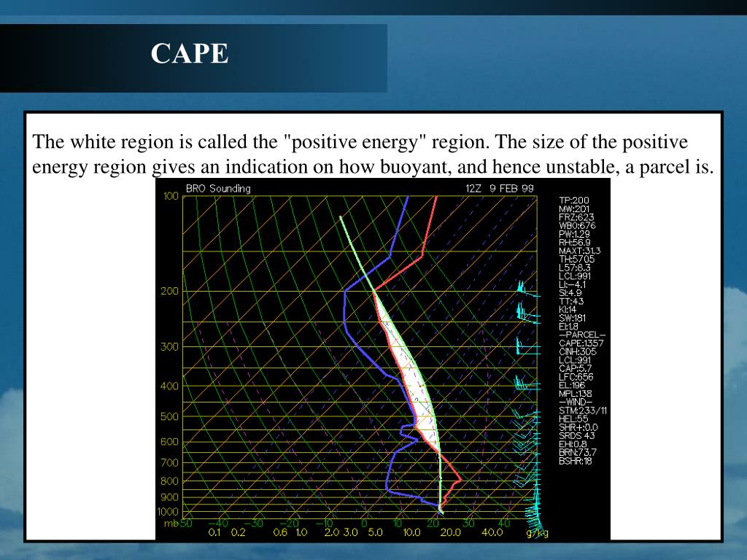The height and width of the screenshot is (560, 747).
Task: Click the "BSHR:18" entry
Action: 576,461
